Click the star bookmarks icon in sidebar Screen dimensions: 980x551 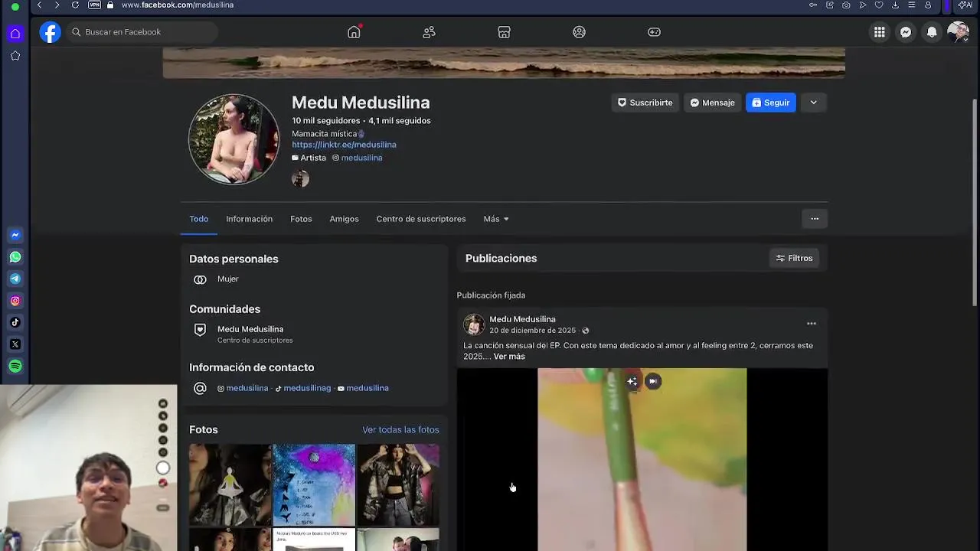coord(15,56)
